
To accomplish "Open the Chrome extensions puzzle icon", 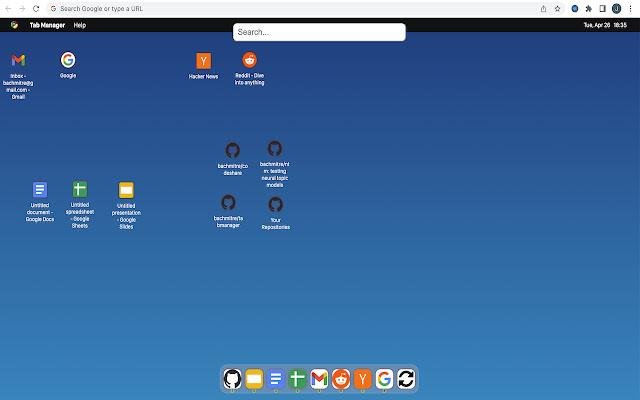I will [589, 9].
